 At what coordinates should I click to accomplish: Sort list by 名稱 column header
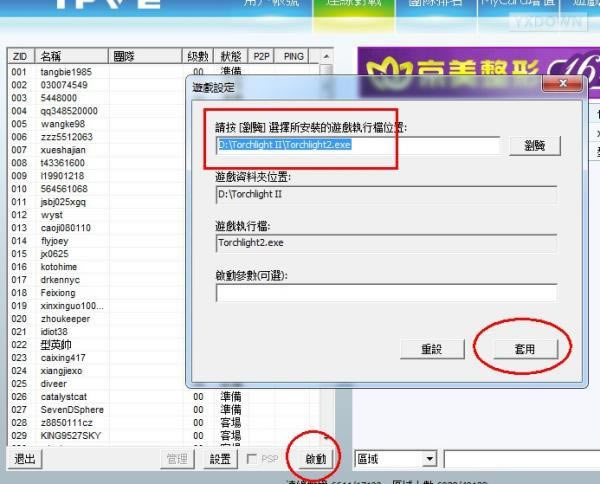[70, 57]
